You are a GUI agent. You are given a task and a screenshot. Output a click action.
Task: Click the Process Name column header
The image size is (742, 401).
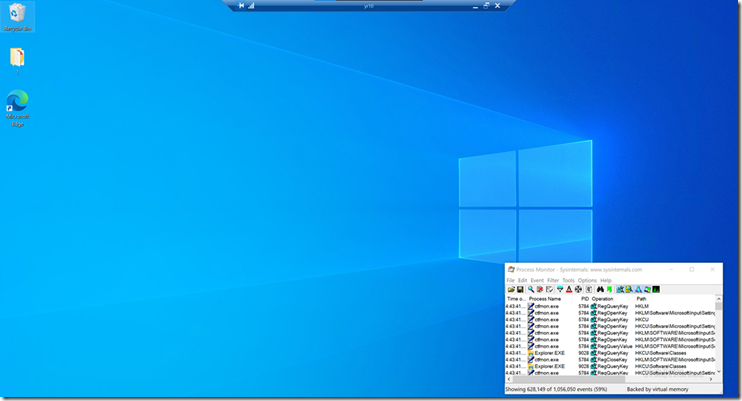tap(550, 299)
